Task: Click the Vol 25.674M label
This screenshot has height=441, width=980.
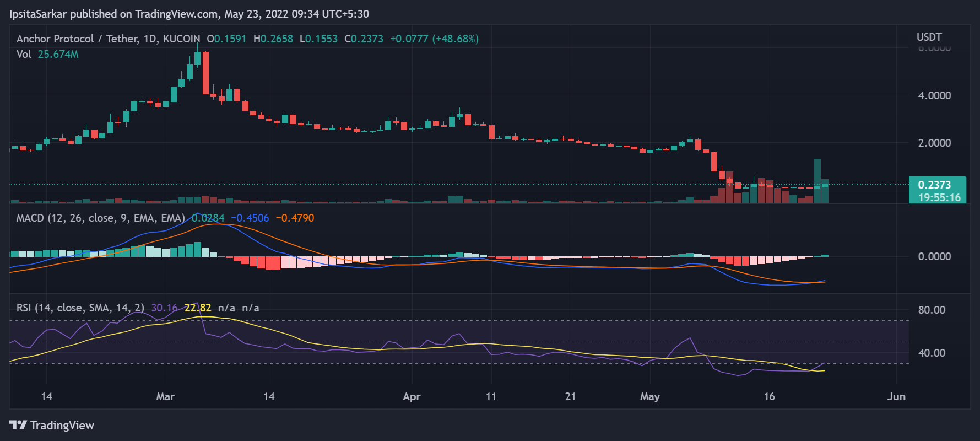Action: coord(47,54)
